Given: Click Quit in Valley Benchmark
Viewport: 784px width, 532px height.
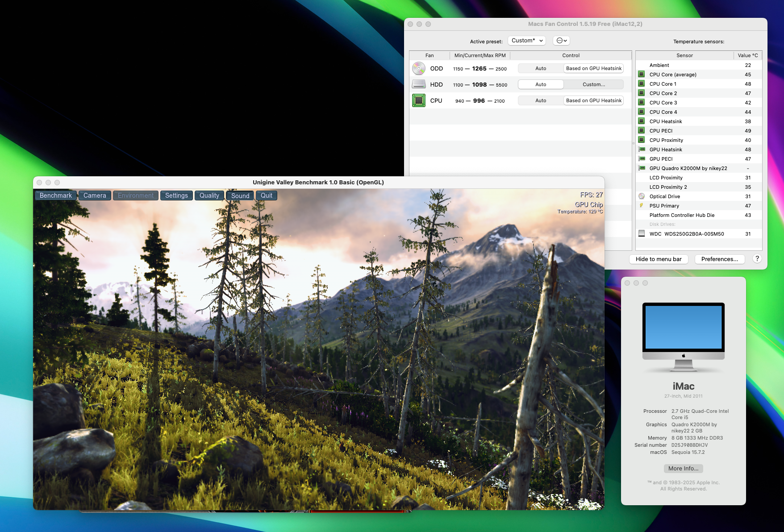Looking at the screenshot, I should (267, 195).
